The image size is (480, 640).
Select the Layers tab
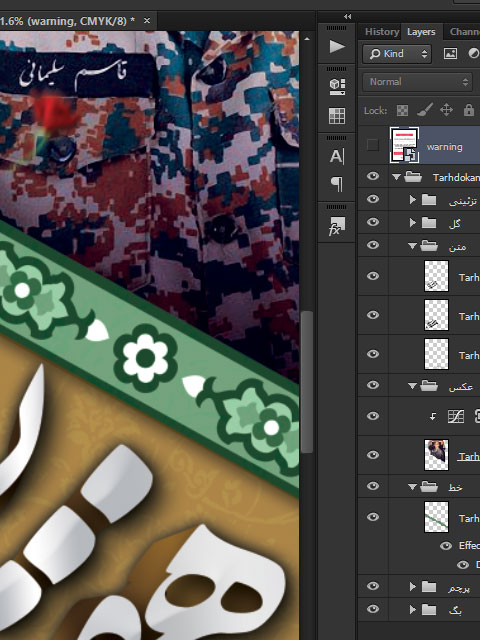tap(421, 32)
